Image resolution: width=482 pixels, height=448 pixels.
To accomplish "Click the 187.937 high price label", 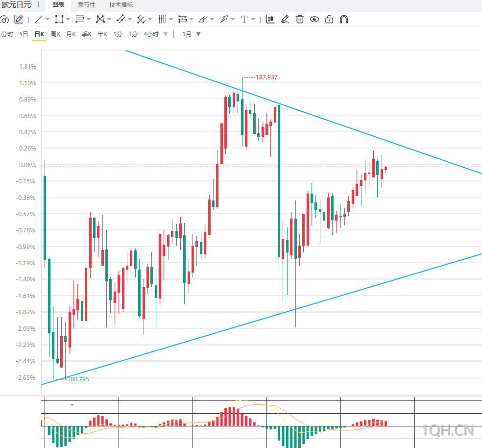I will pyautogui.click(x=266, y=77).
